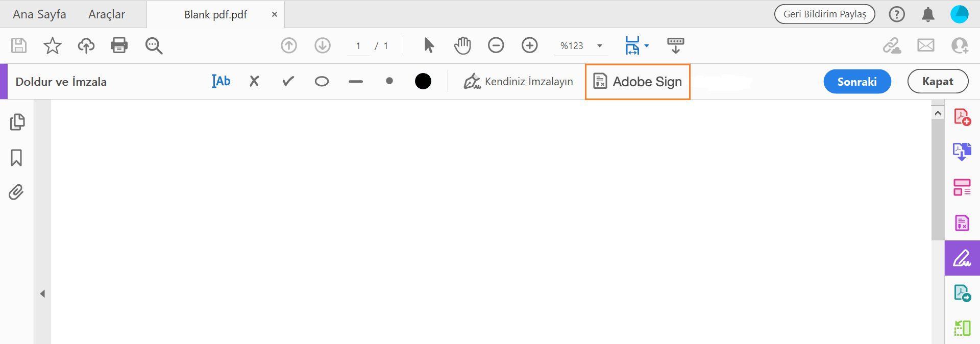Select the Blank pdf.pdf document tab
The width and height of the screenshot is (980, 344).
215,15
